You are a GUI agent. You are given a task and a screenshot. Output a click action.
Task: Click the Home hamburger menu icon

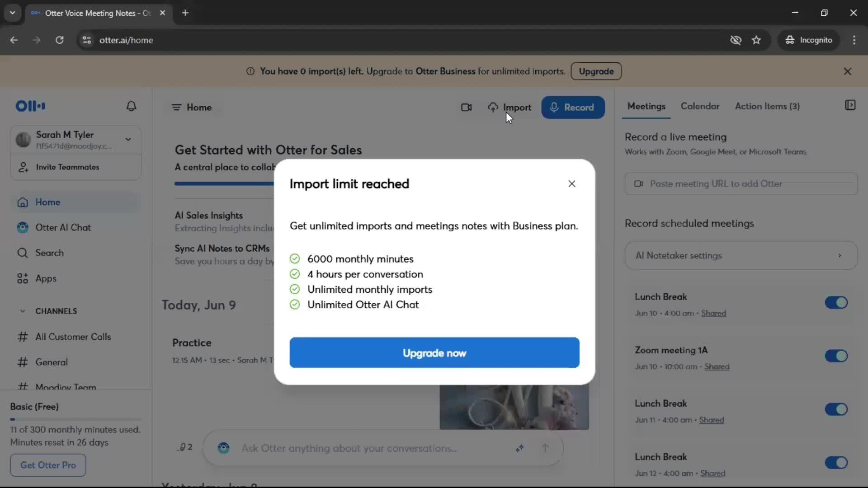click(x=176, y=108)
